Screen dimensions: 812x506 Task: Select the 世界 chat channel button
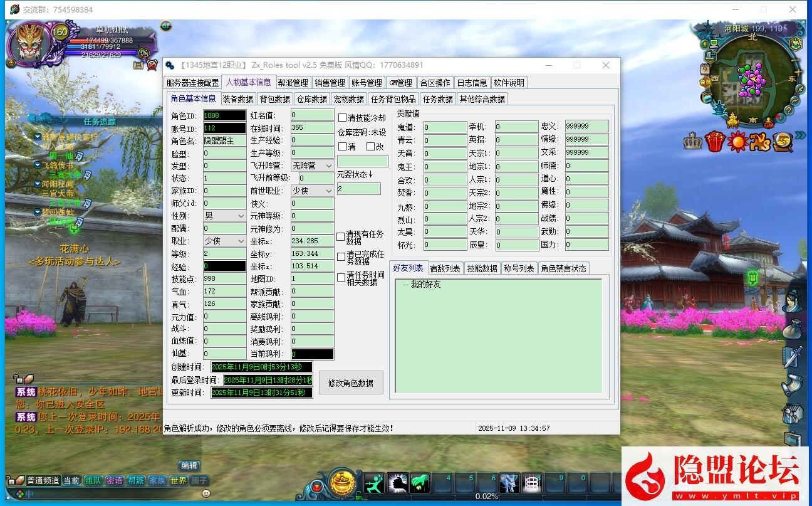pyautogui.click(x=178, y=480)
